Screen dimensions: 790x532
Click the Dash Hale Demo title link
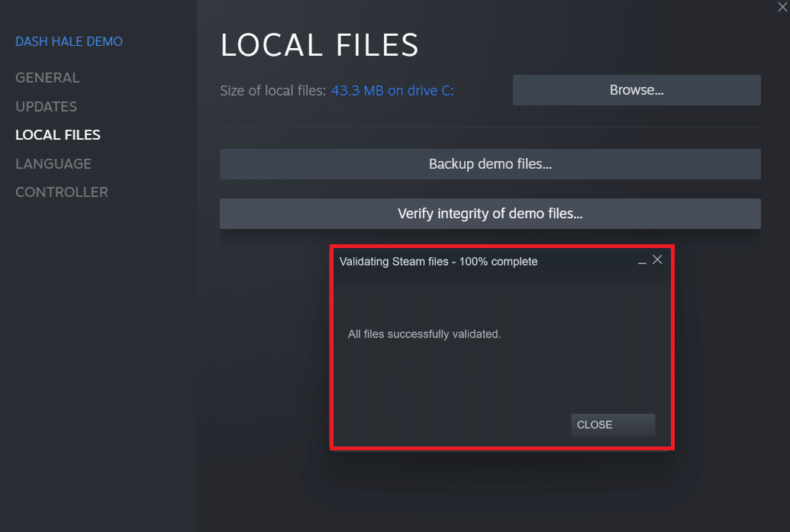(x=69, y=41)
